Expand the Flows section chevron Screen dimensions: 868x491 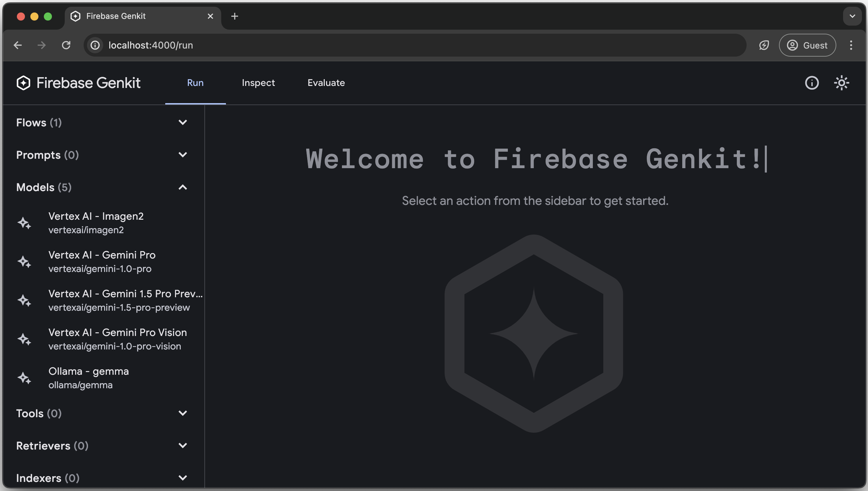click(x=182, y=122)
